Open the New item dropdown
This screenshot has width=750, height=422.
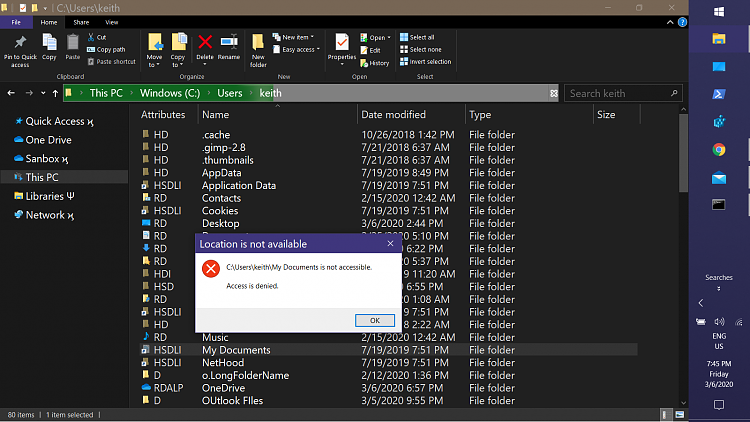[x=298, y=37]
